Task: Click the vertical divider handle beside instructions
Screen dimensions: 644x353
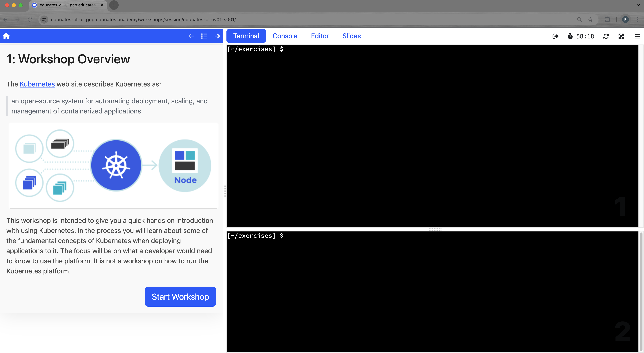Action: click(225, 191)
